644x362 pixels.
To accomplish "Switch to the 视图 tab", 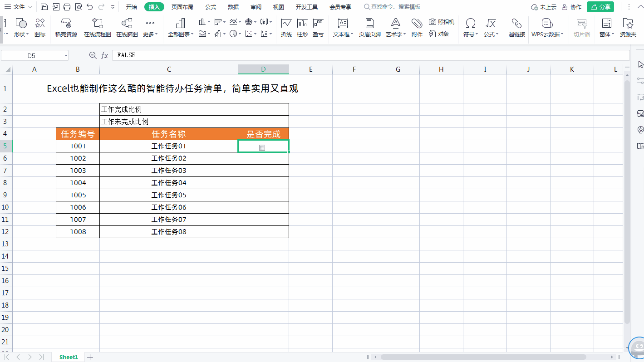I will 279,7.
